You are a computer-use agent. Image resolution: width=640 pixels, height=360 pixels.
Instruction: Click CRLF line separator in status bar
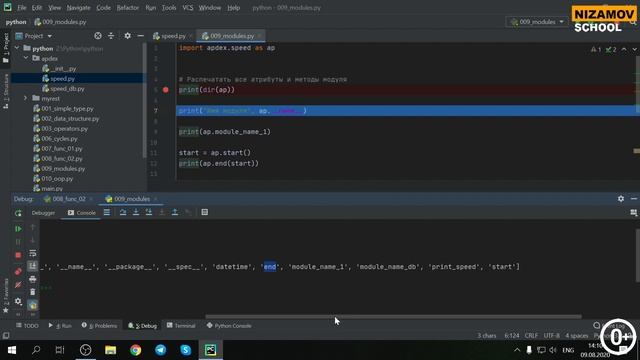coord(531,336)
